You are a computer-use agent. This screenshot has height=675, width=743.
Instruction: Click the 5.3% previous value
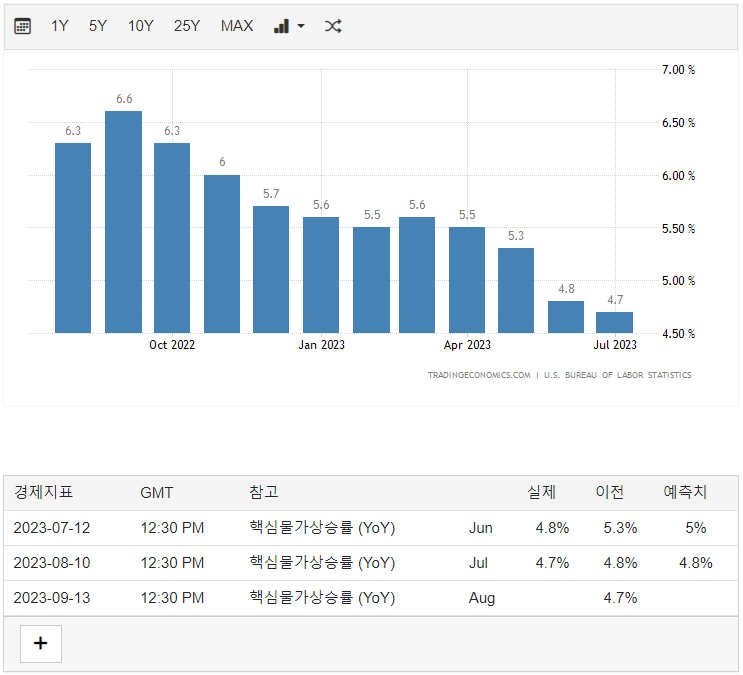[620, 528]
